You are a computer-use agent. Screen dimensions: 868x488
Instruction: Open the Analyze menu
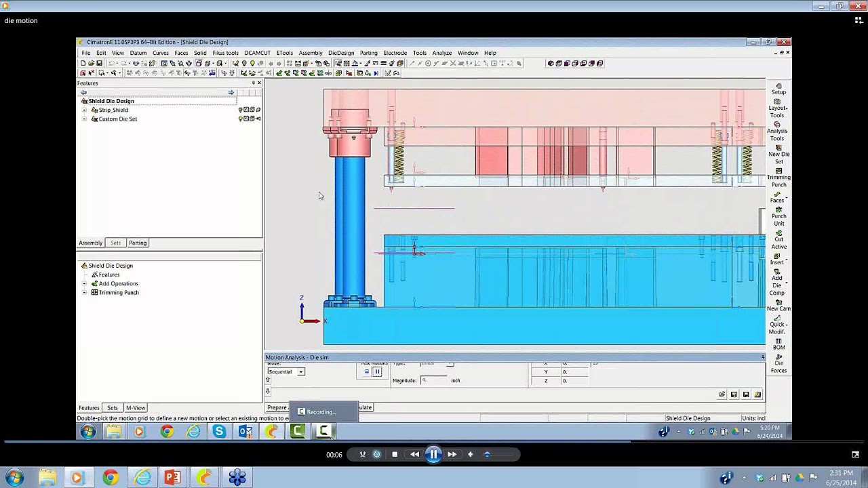point(441,53)
